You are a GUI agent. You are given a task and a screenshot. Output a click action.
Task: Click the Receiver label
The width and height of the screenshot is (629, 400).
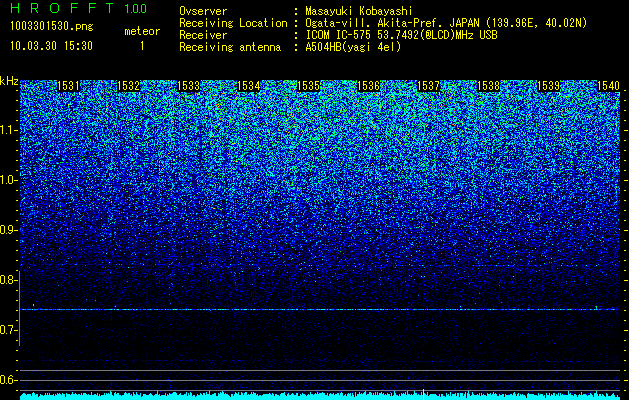(x=203, y=35)
